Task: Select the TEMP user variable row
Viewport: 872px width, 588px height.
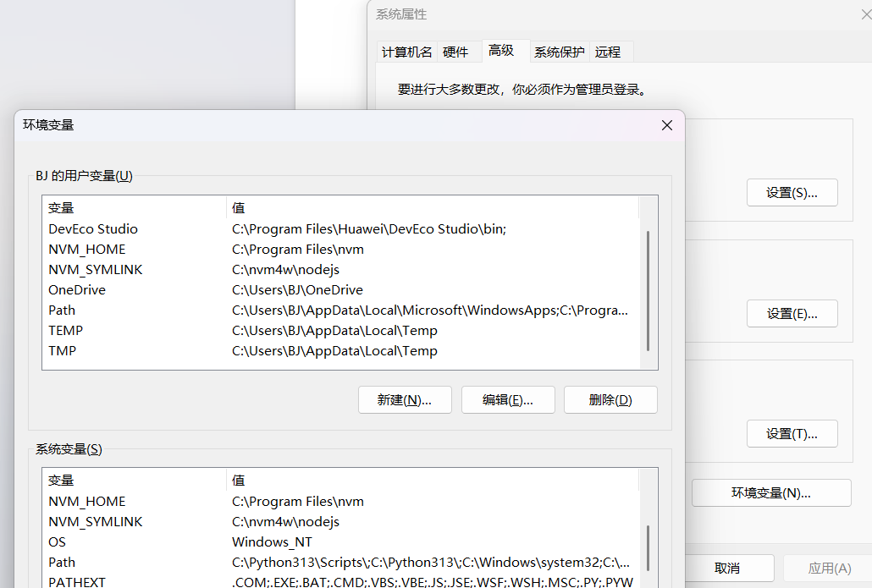Action: click(x=341, y=331)
